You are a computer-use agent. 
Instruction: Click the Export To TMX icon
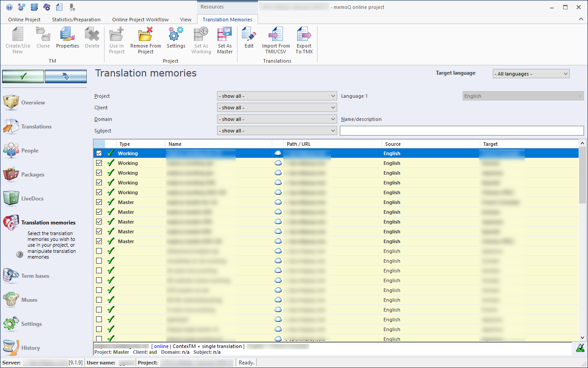(304, 40)
